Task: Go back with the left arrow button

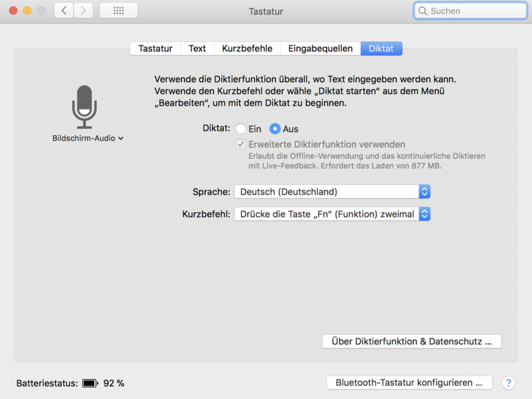Action: [x=64, y=11]
